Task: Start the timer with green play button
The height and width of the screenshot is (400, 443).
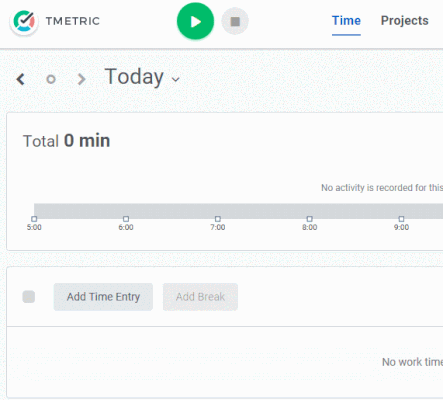Action: (195, 21)
